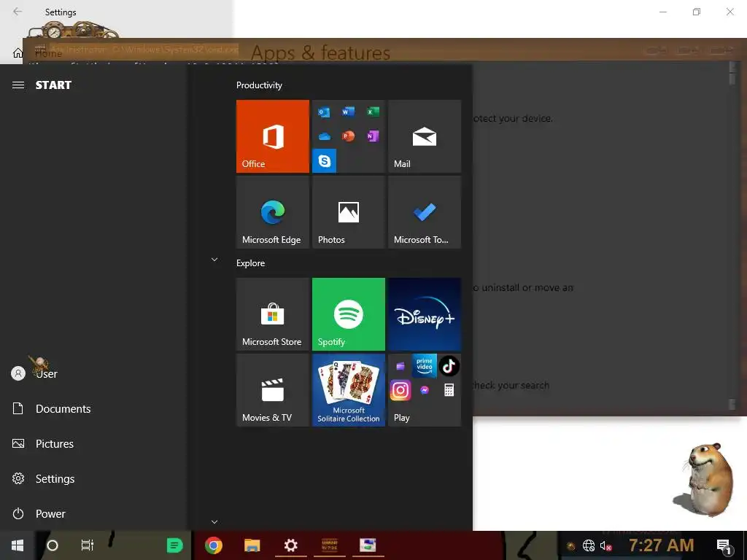Viewport: 747px width, 560px height.
Task: Launch Google Chrome from taskbar
Action: [x=214, y=545]
